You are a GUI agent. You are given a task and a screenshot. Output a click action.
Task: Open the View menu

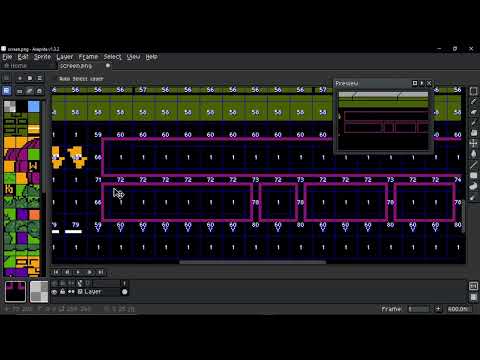pyautogui.click(x=133, y=57)
